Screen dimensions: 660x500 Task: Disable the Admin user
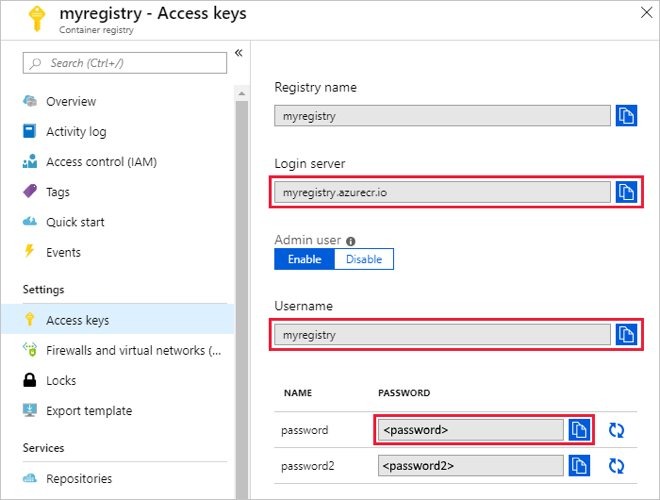click(364, 259)
